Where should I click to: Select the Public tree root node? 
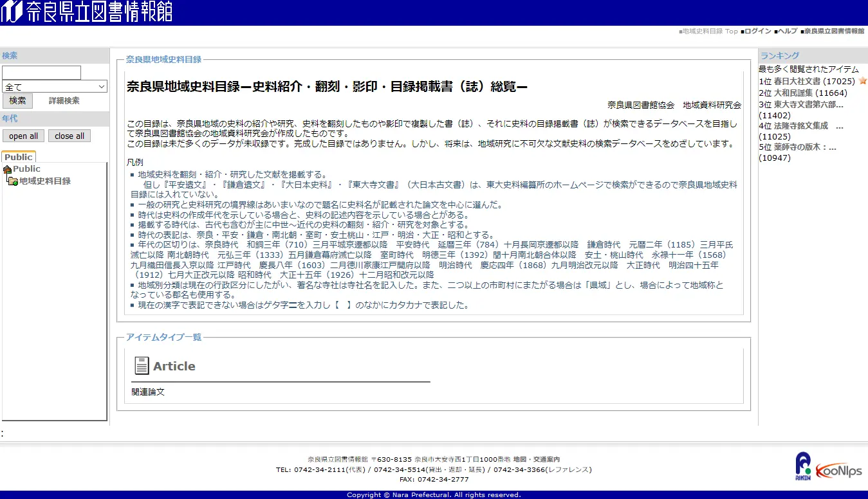[26, 169]
